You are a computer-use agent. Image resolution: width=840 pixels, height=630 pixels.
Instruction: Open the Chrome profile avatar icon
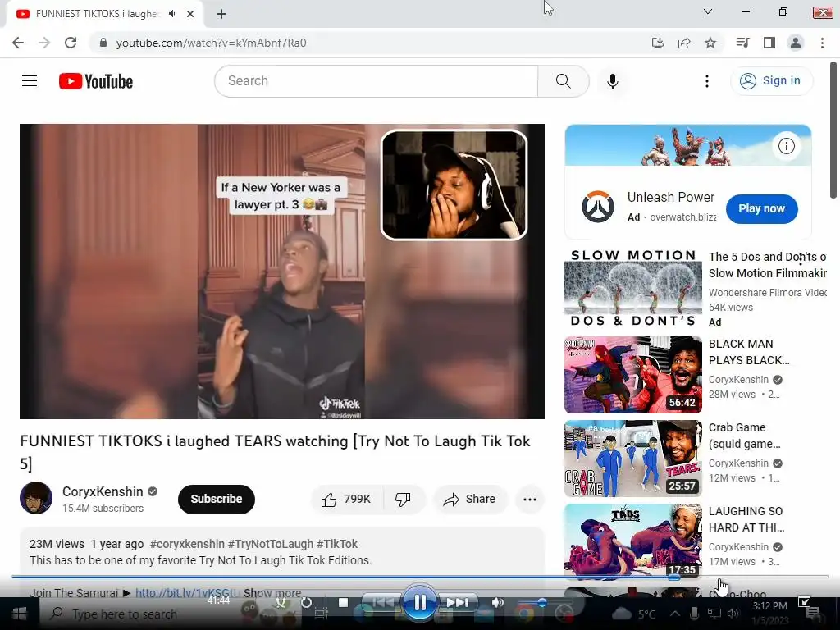pos(796,43)
